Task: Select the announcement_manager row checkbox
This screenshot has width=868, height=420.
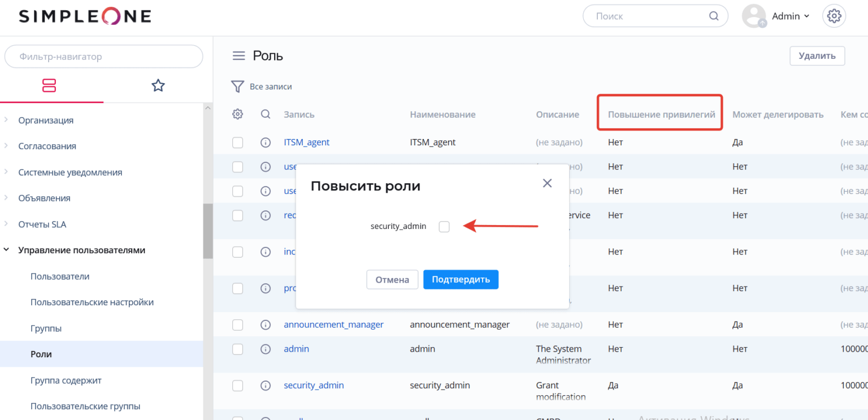Action: pos(238,325)
